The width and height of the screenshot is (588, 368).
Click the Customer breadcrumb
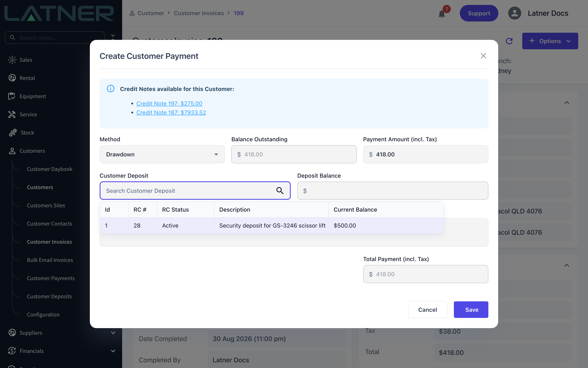coord(151,13)
